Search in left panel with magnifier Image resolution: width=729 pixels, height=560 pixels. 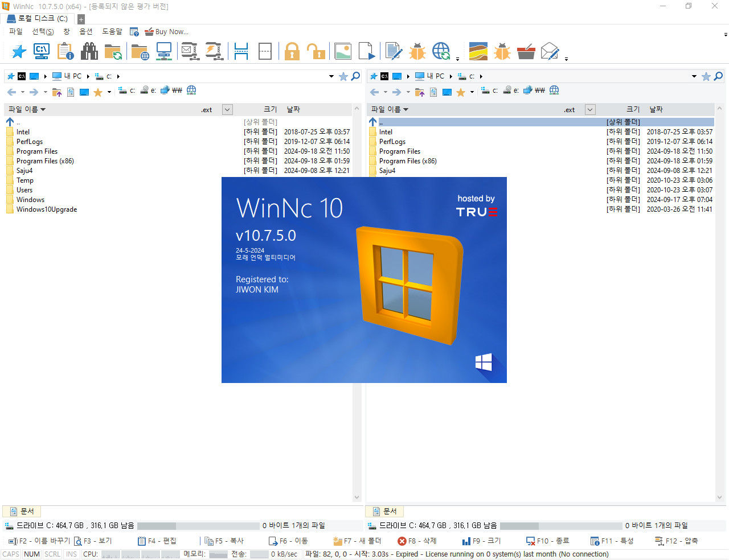tap(356, 76)
